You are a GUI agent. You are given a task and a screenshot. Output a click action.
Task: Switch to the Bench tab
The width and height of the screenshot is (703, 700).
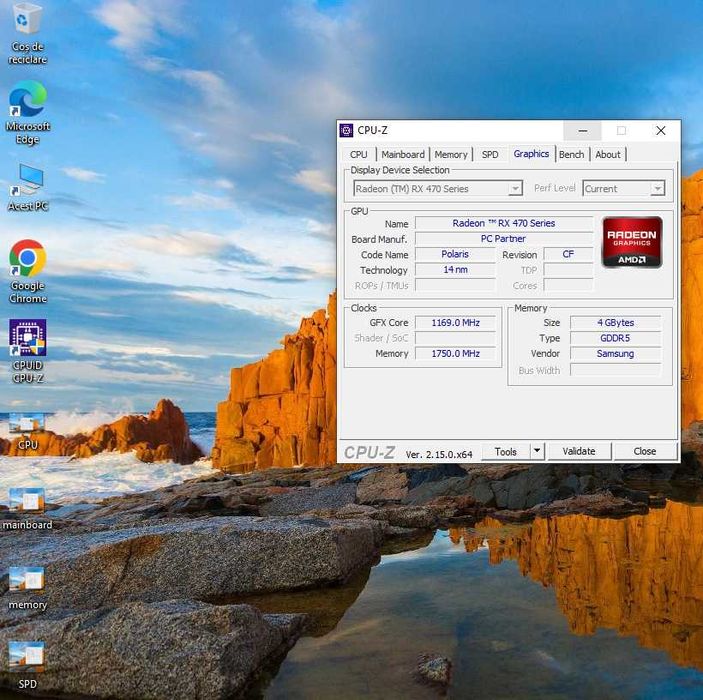pyautogui.click(x=572, y=154)
